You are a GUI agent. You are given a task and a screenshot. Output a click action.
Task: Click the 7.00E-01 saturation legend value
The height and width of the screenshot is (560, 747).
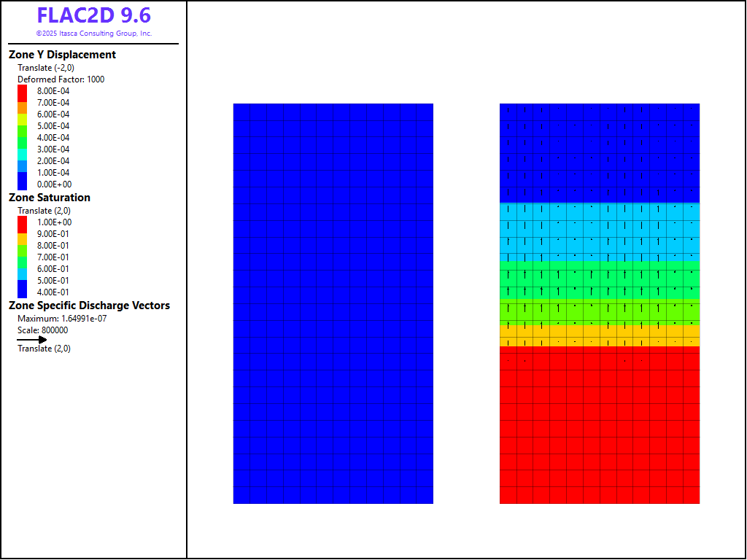point(53,257)
